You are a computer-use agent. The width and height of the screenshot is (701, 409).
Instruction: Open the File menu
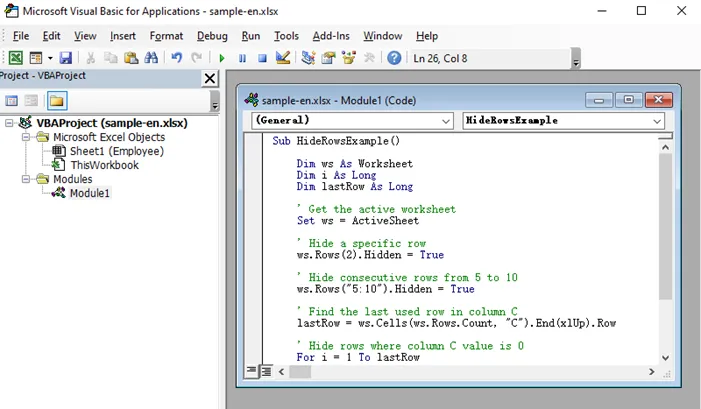(21, 36)
